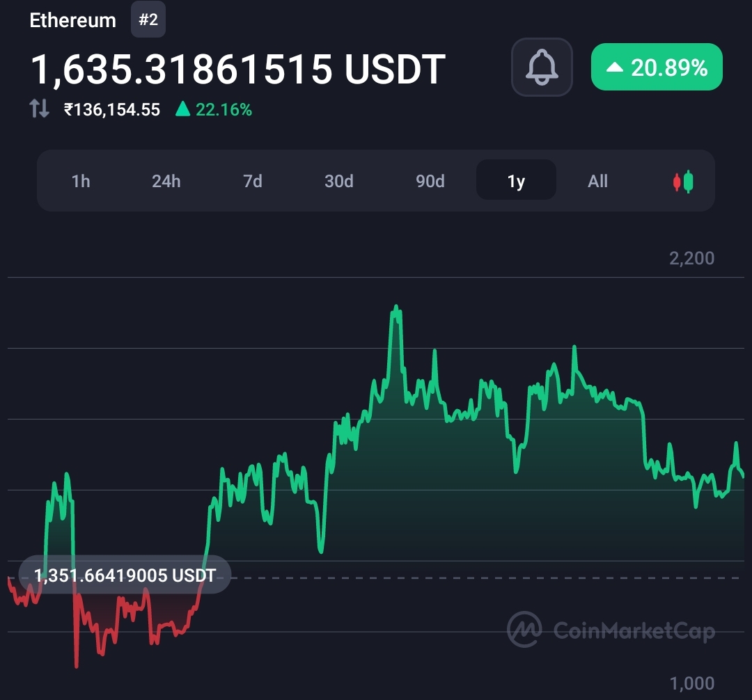Viewport: 752px width, 700px height.
Task: Tap the green 20.89% change badge
Action: 657,67
